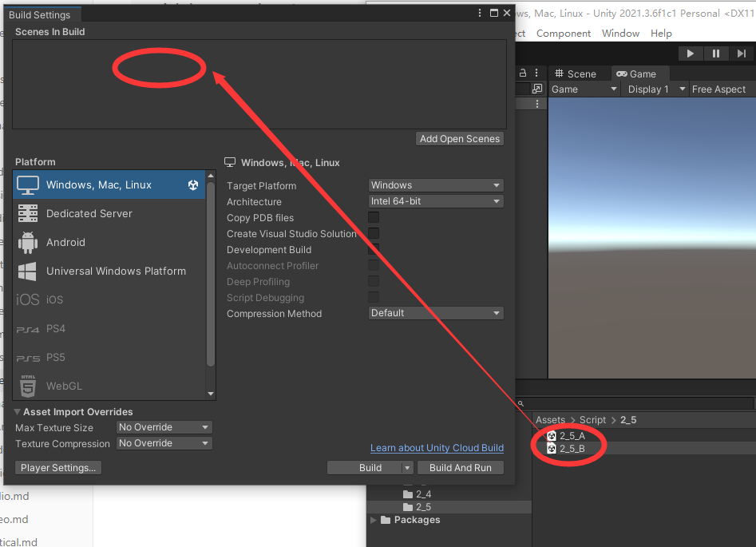Toggle Autoconnect Profiler checkbox
The width and height of the screenshot is (756, 547).
(x=374, y=265)
